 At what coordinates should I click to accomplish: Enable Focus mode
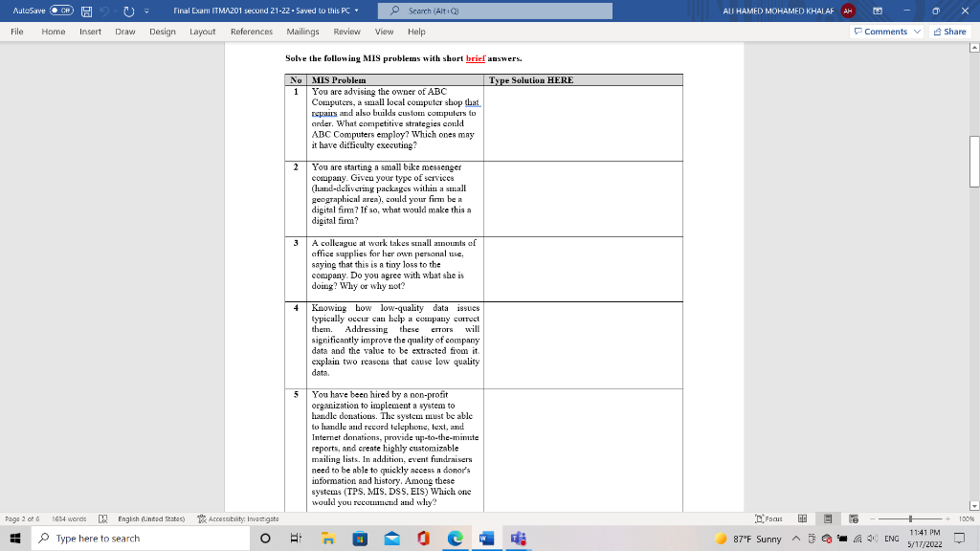(768, 518)
